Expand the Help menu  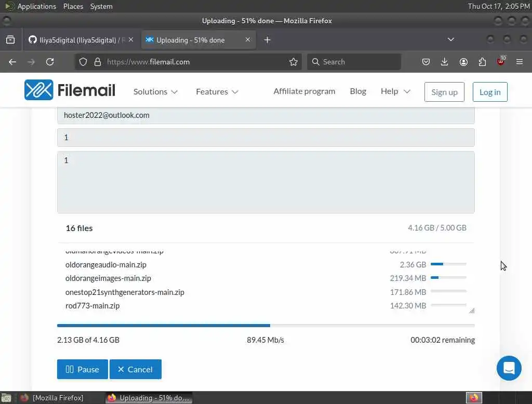(x=395, y=91)
